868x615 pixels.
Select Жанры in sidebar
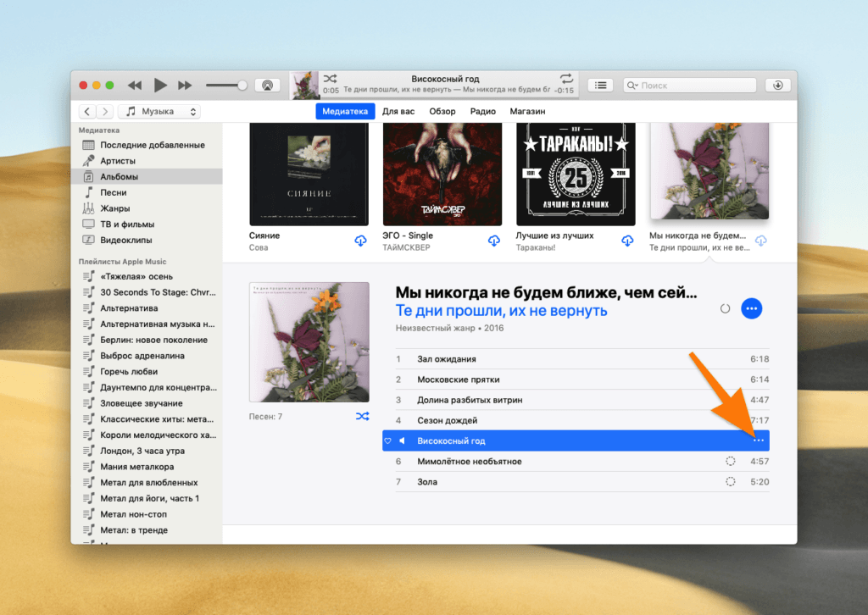pyautogui.click(x=147, y=208)
